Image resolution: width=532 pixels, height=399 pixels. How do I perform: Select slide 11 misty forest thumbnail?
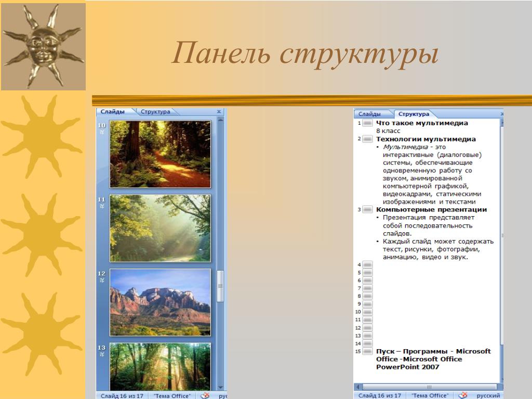pos(160,229)
